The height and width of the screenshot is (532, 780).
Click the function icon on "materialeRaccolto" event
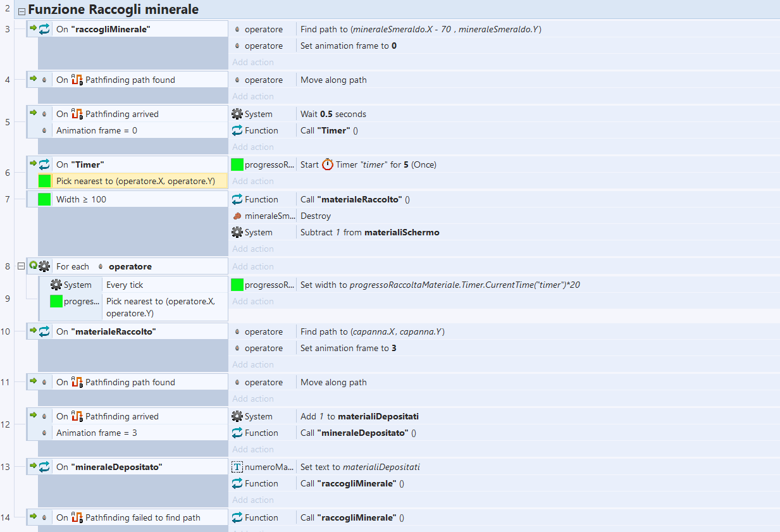pyautogui.click(x=44, y=331)
